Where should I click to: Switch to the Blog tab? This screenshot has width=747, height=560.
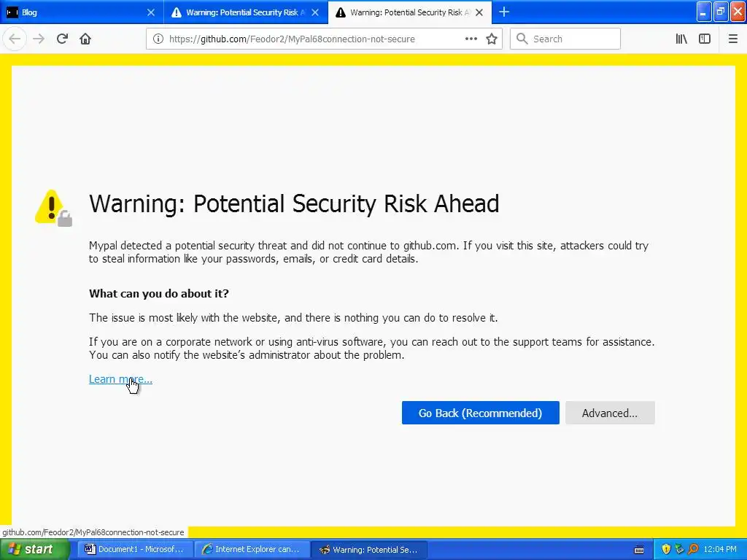click(x=82, y=12)
